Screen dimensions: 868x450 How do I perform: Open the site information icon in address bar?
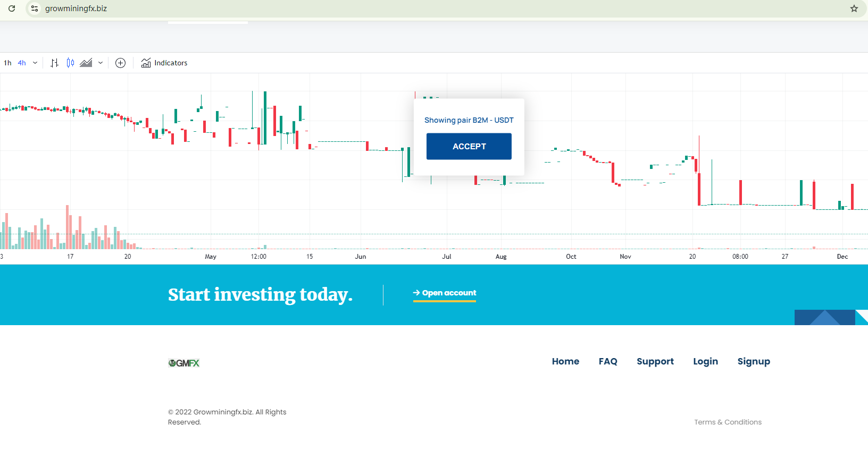(x=35, y=9)
